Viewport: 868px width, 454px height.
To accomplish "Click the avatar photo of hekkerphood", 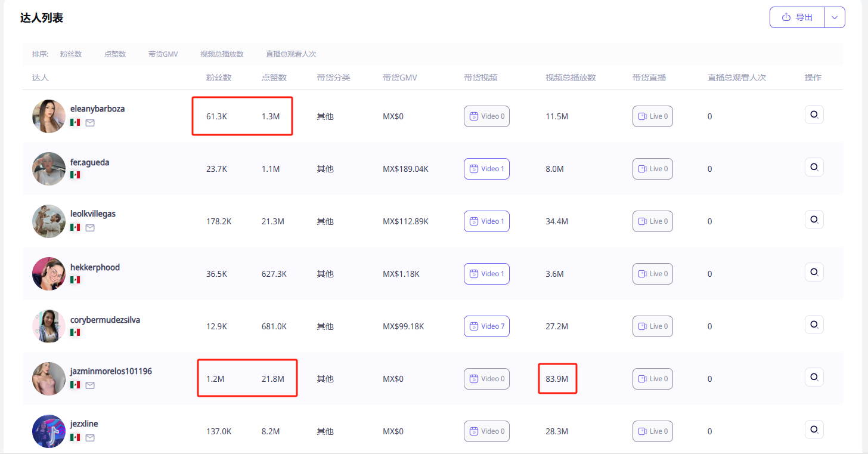I will [49, 274].
